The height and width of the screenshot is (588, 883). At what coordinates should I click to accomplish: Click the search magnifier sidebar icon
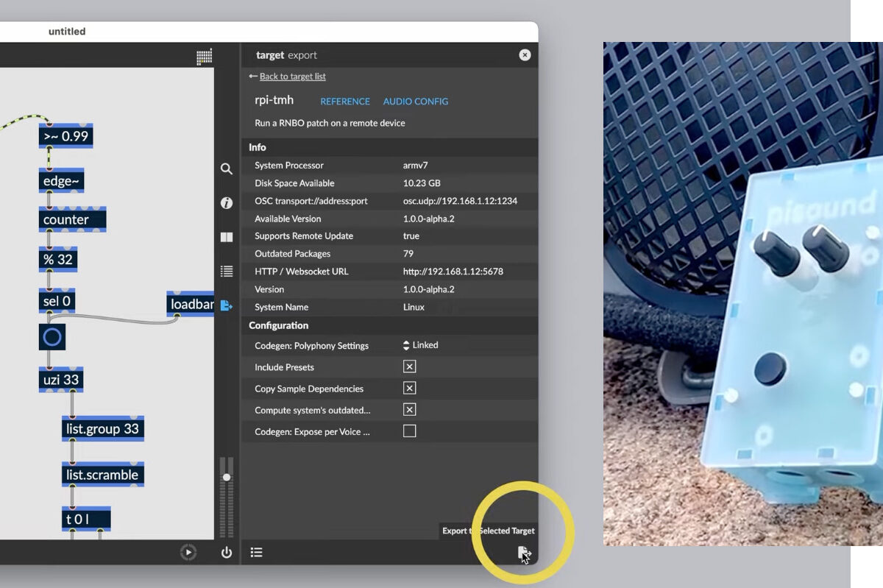click(227, 169)
